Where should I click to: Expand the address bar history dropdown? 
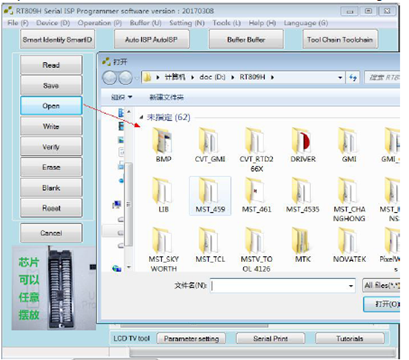pos(340,78)
